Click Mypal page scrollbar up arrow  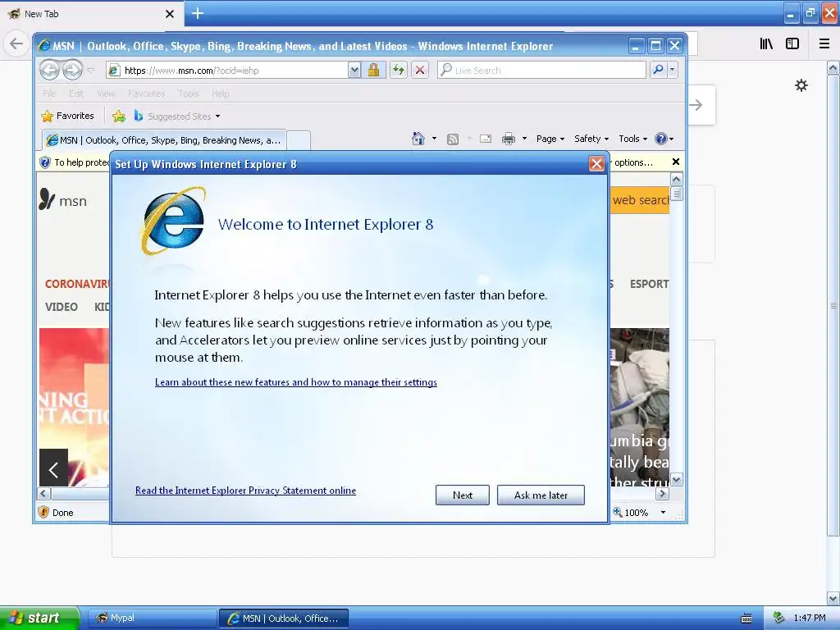pos(833,67)
